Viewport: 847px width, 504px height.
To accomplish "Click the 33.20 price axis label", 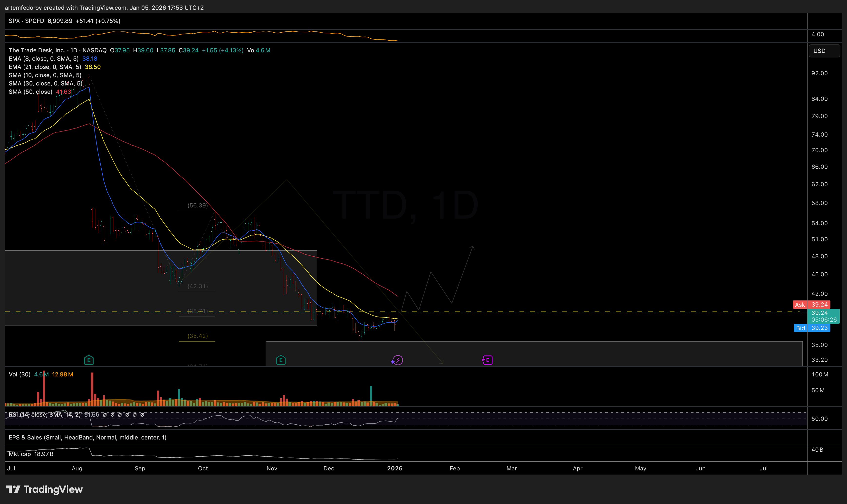I will 819,360.
